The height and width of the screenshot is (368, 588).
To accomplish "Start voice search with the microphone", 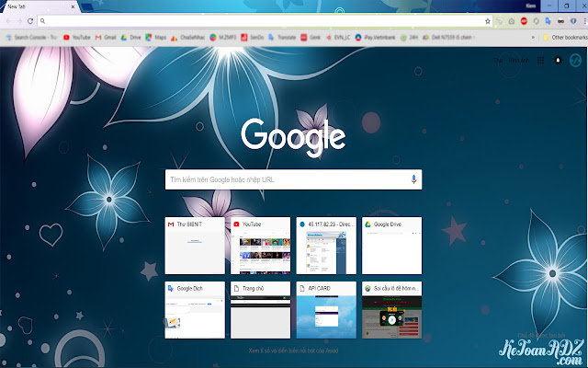I will 413,179.
